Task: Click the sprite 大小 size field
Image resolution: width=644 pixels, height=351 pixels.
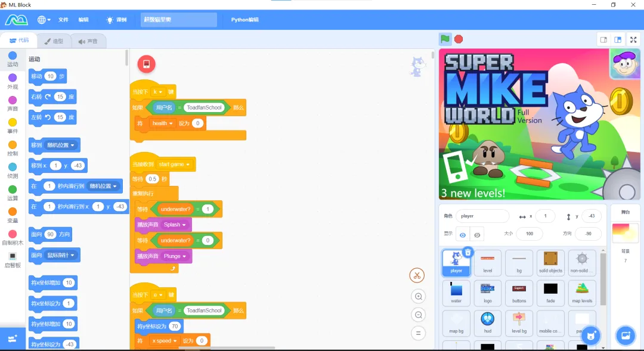Action: (x=530, y=234)
